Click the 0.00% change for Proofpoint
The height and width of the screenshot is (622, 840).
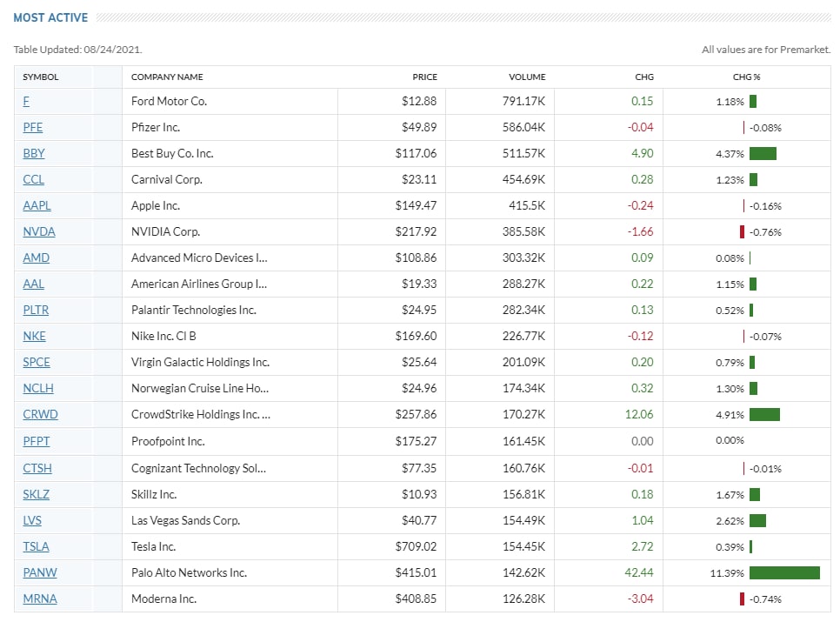[x=730, y=441]
